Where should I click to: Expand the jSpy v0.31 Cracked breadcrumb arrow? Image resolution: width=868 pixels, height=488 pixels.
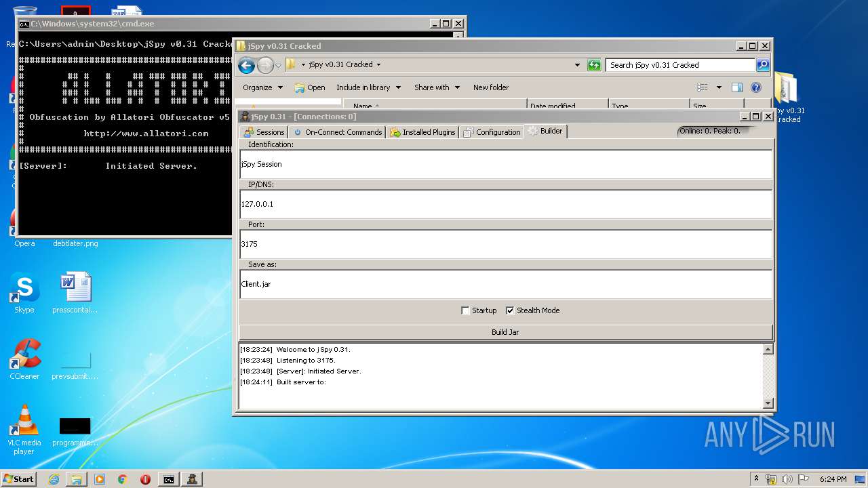(x=378, y=65)
